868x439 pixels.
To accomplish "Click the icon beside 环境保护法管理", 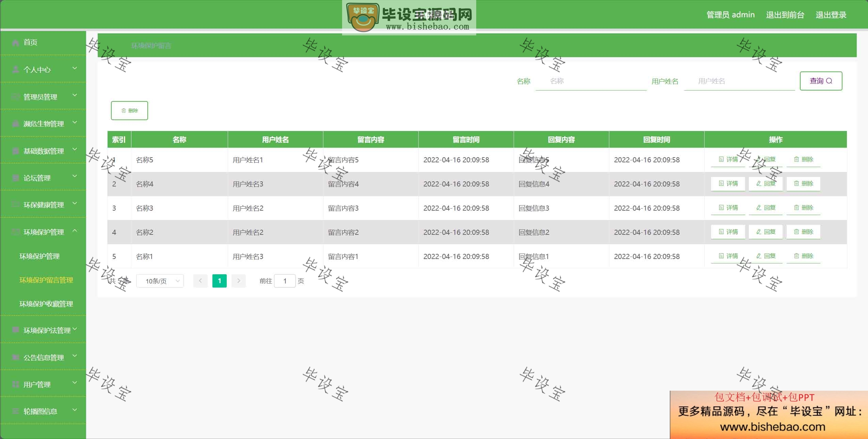I will [x=15, y=330].
